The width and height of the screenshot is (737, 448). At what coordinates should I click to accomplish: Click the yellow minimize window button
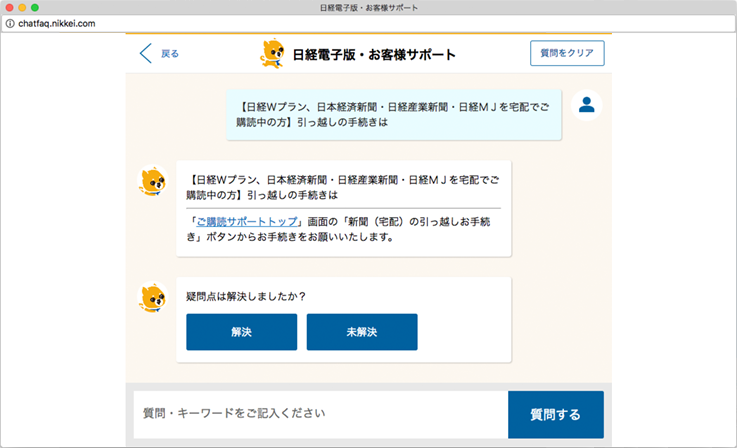22,8
